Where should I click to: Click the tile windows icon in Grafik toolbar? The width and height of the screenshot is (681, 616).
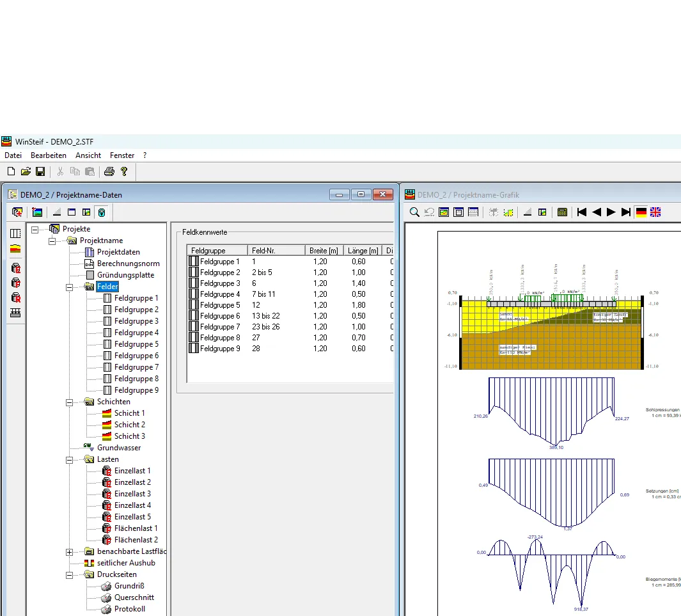point(542,212)
